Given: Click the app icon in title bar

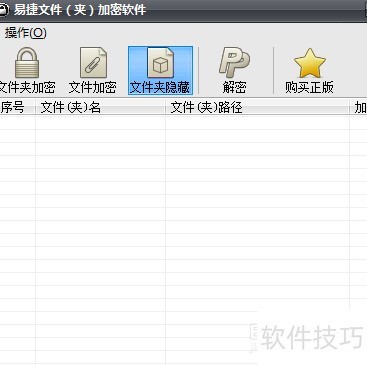Looking at the screenshot, I should (x=4, y=10).
